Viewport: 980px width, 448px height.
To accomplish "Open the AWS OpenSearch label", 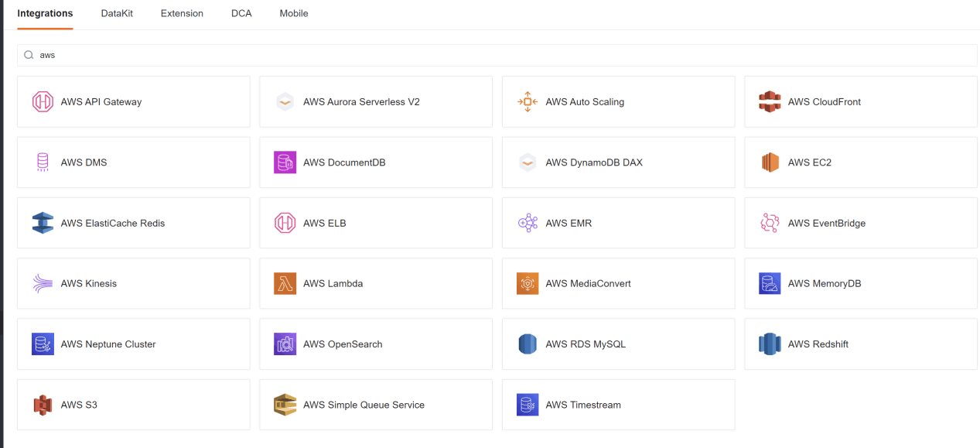I will (343, 344).
